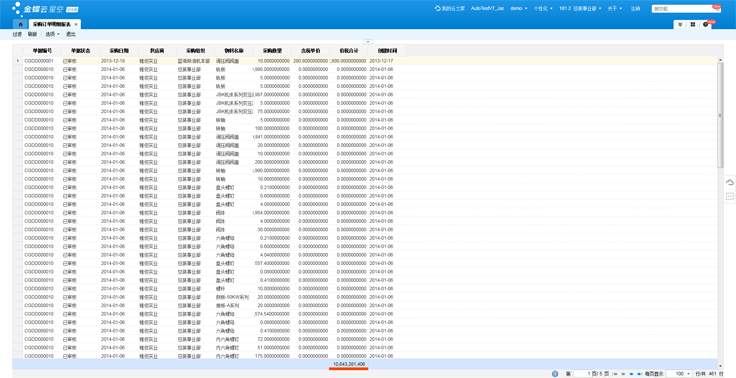
Task: Click the 75.0000000000 quantity cell
Action: click(272, 111)
